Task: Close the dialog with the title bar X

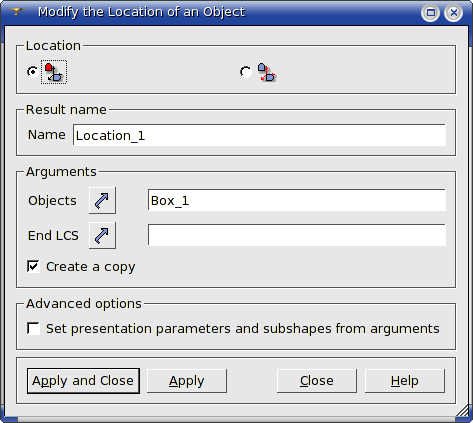Action: 453,13
